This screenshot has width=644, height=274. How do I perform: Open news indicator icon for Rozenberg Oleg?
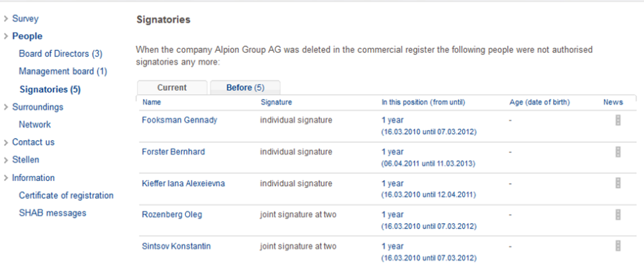618,214
